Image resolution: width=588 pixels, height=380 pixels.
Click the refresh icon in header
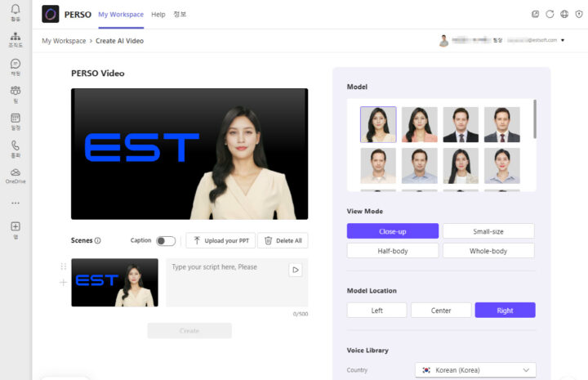[x=550, y=14]
